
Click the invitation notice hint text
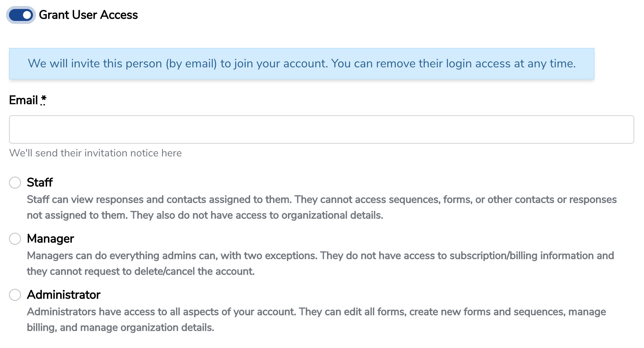tap(95, 153)
